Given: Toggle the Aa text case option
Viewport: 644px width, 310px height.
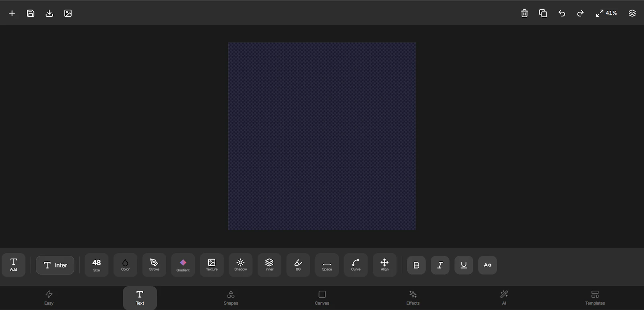Looking at the screenshot, I should coord(487,265).
